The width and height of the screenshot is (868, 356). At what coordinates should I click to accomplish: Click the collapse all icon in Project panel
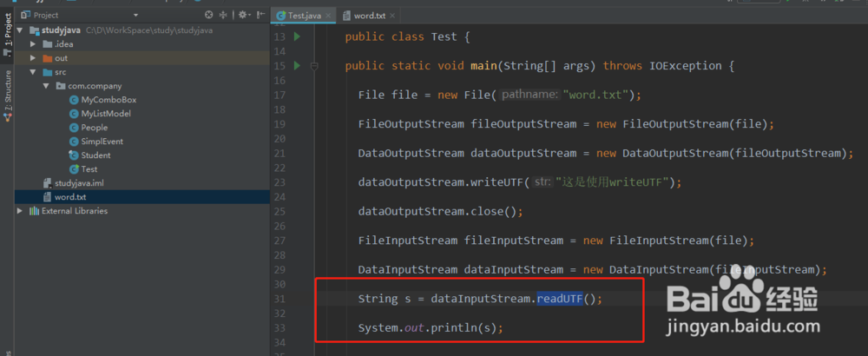pyautogui.click(x=224, y=15)
